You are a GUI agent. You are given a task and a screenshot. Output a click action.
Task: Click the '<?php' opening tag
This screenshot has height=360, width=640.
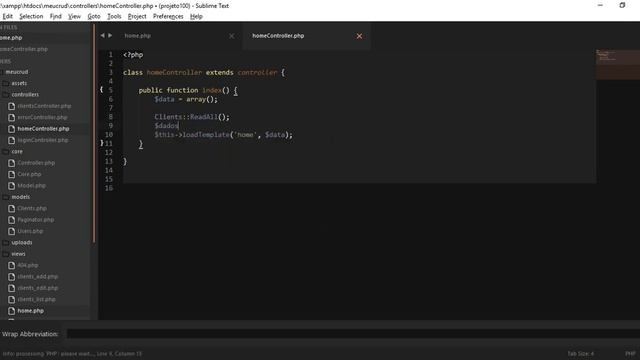pyautogui.click(x=133, y=55)
